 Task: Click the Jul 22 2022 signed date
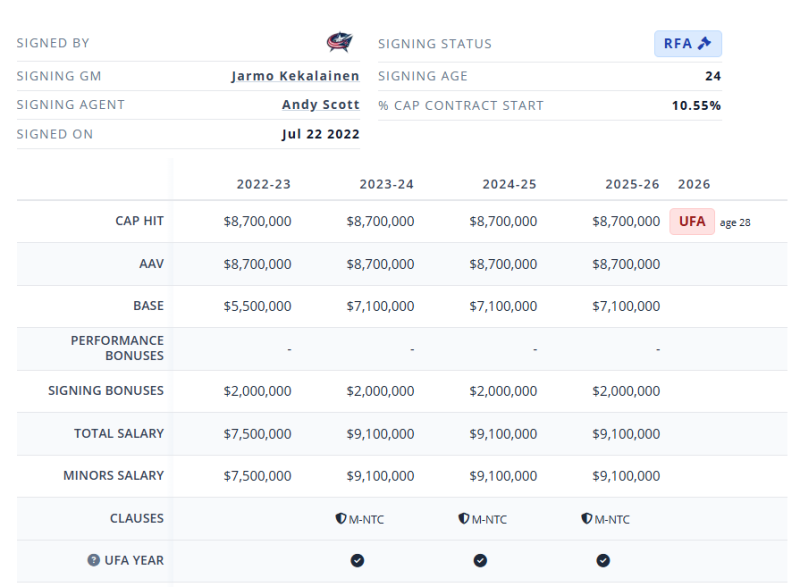(x=320, y=134)
